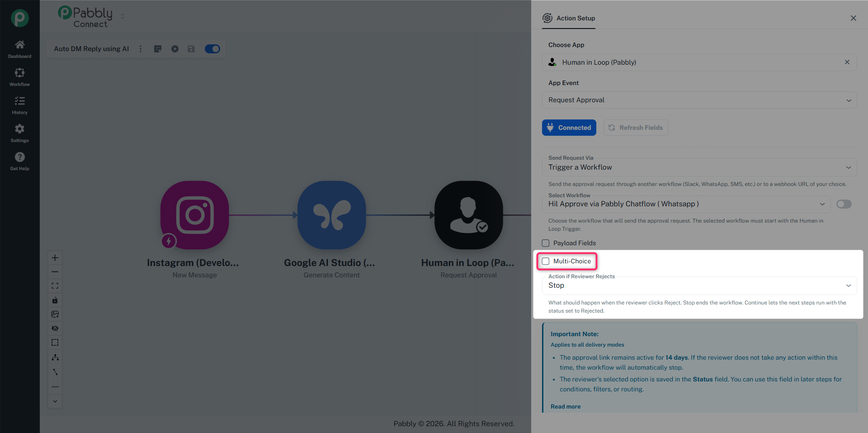
Task: Click the auto-layout hierarchy icon
Action: pos(55,357)
